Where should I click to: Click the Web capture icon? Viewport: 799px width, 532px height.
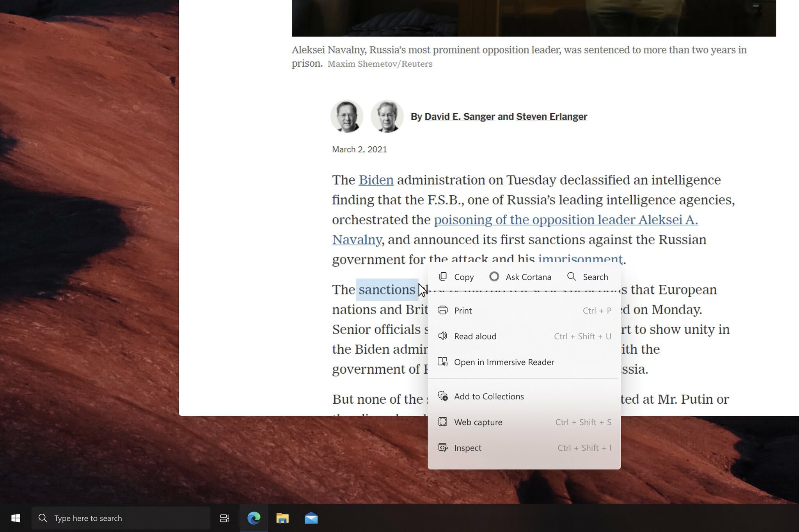click(x=443, y=422)
